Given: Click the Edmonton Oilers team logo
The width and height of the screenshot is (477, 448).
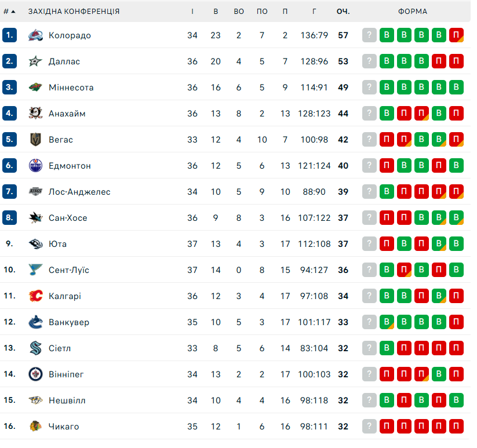Looking at the screenshot, I should point(35,166).
